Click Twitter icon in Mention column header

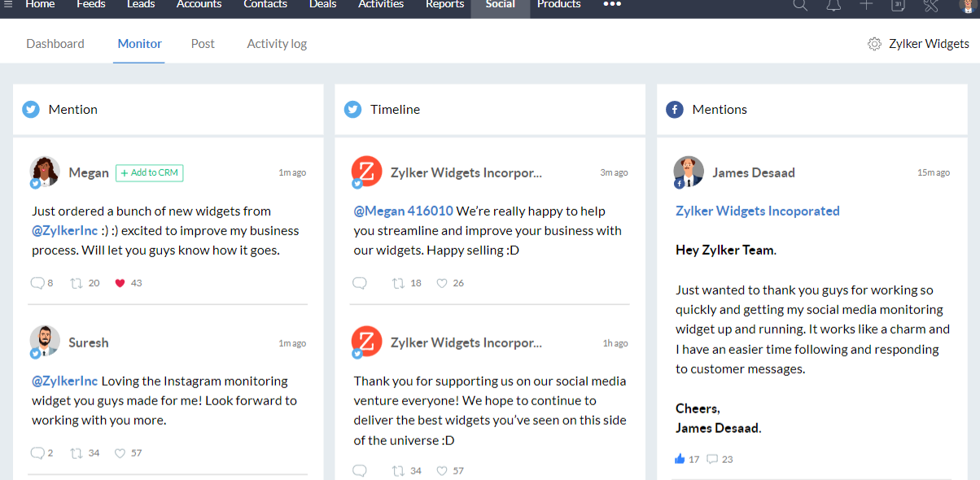point(31,109)
